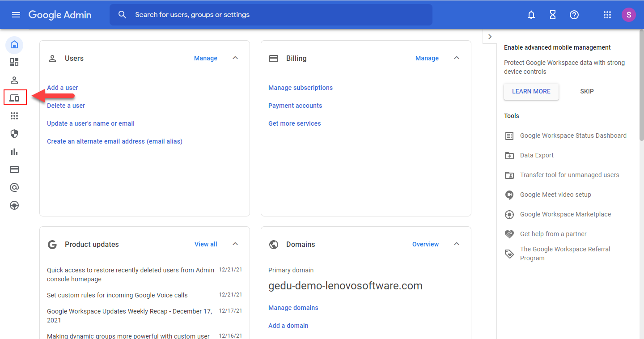Open 'Set custom rules for incoming Google Voice calls'

point(117,295)
